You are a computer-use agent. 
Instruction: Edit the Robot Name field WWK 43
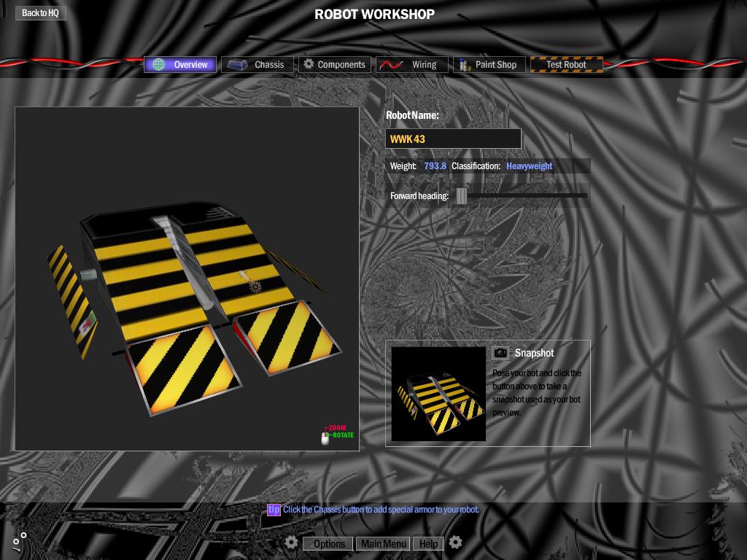(453, 139)
